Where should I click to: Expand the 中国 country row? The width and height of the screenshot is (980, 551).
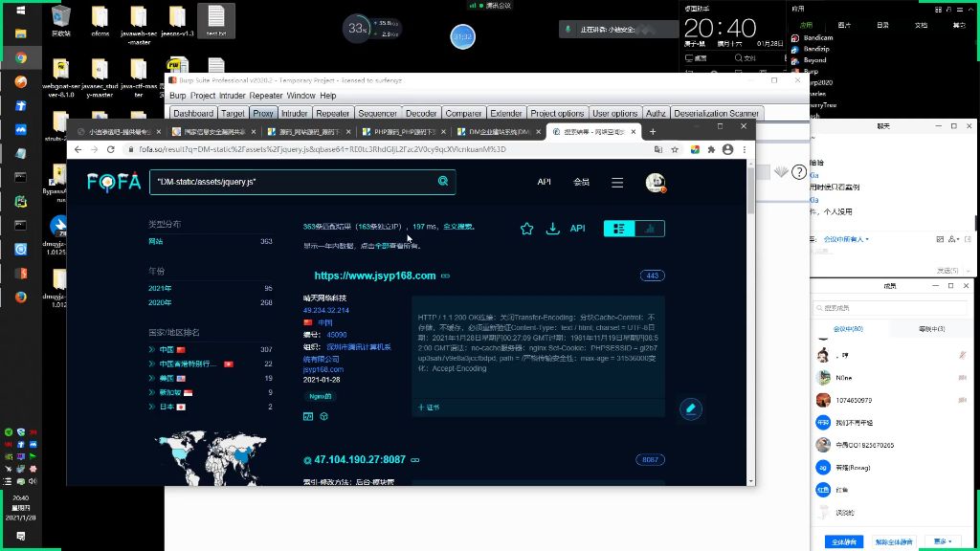[151, 349]
